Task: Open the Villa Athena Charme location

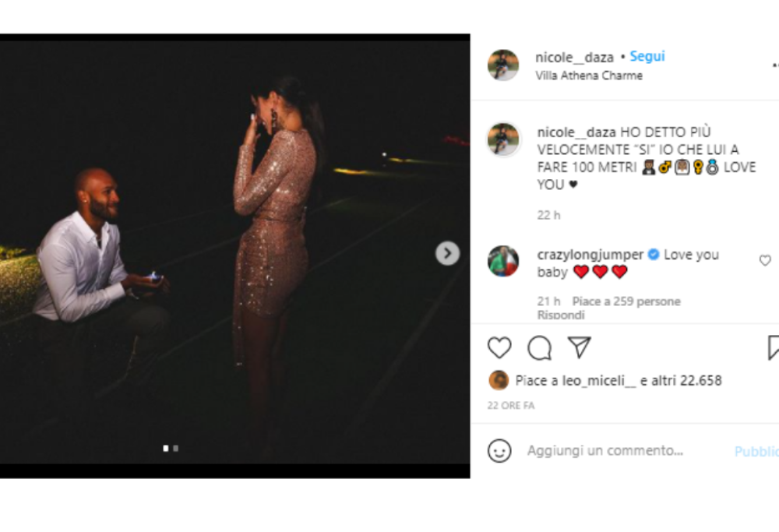Action: [x=589, y=76]
